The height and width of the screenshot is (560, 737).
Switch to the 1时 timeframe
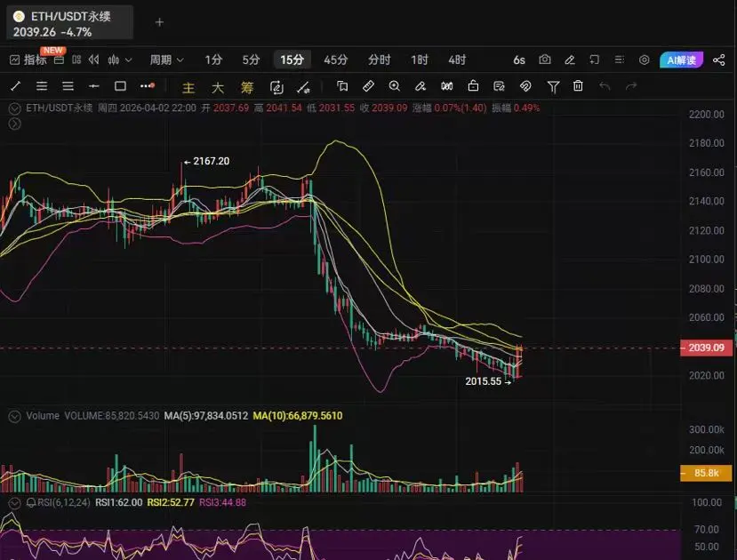point(420,60)
